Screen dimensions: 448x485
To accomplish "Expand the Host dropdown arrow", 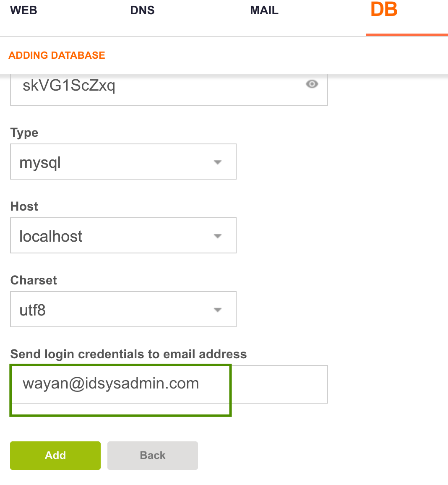I will (x=218, y=236).
